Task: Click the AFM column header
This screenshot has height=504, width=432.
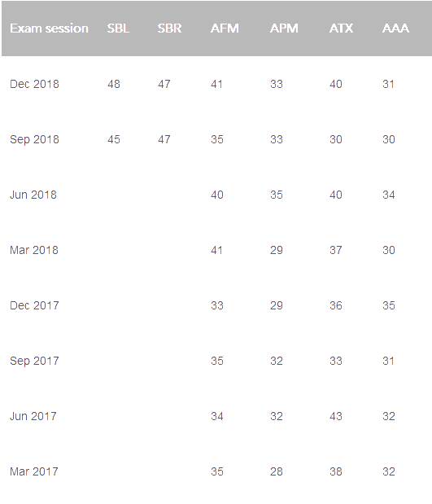Action: pyautogui.click(x=225, y=28)
